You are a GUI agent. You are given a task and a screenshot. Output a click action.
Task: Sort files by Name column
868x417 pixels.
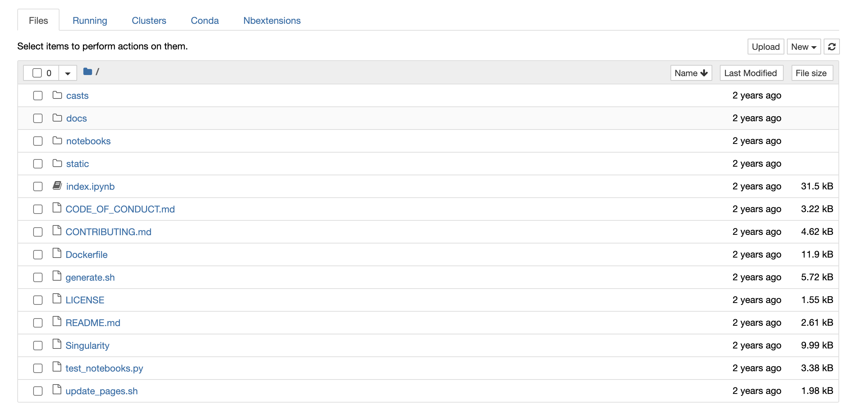point(691,73)
